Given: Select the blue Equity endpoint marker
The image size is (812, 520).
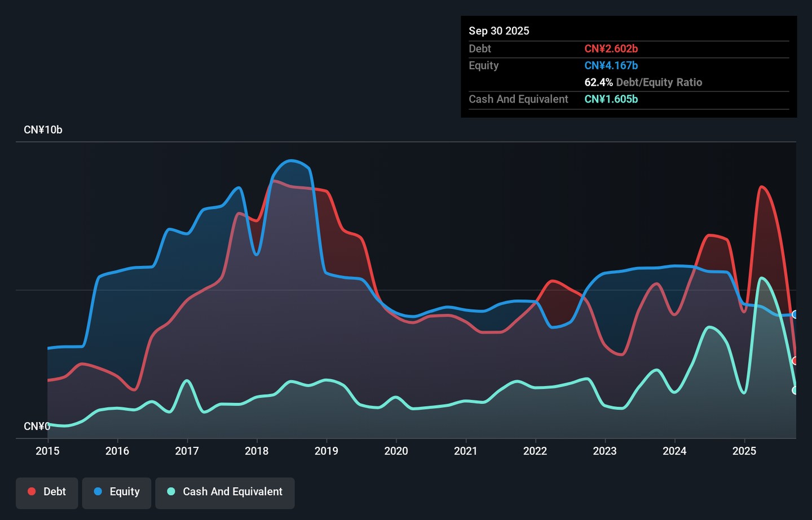Looking at the screenshot, I should tap(795, 314).
